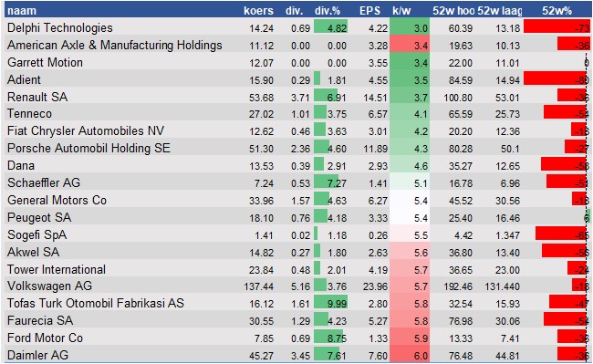
Task: Select the Delphi Technologies row name
Action: [59, 28]
